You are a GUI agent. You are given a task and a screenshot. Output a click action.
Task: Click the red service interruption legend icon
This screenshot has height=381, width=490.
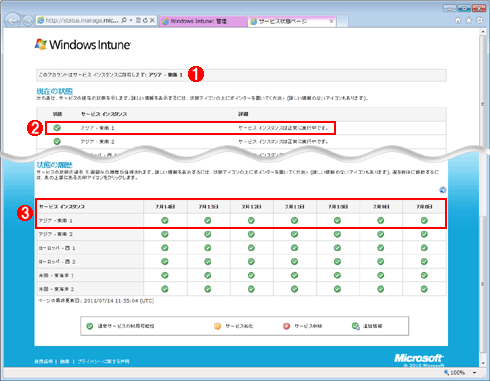tap(286, 326)
